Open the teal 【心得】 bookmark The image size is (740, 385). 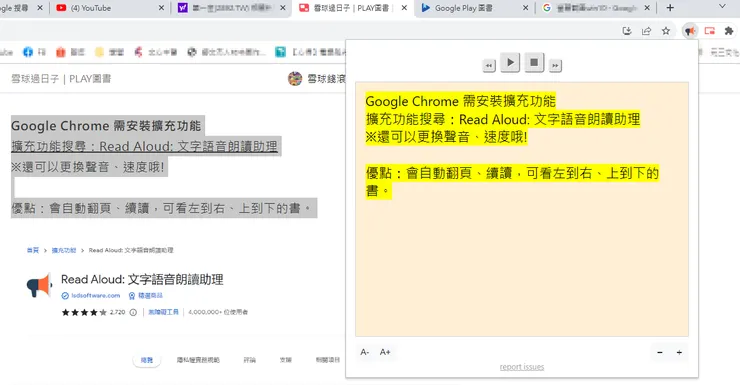click(311, 52)
